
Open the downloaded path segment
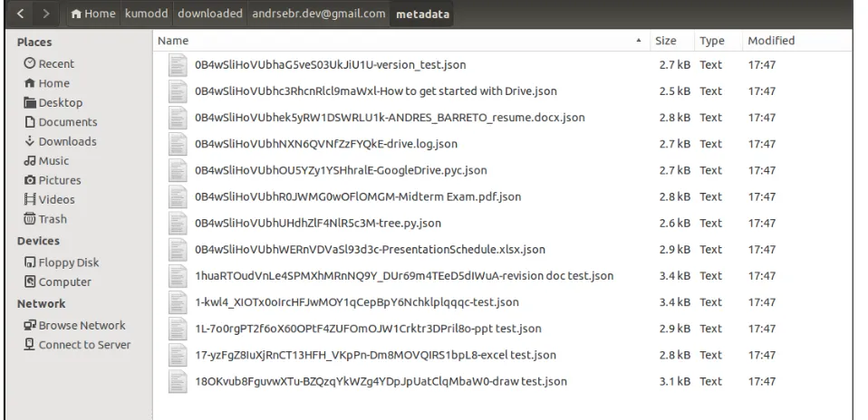[x=210, y=14]
